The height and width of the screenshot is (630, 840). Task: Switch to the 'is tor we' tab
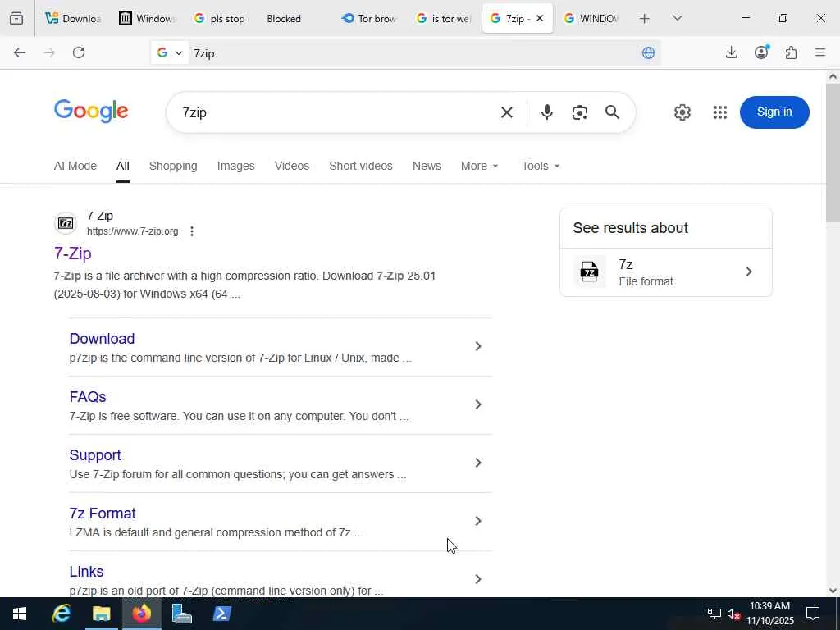444,18
